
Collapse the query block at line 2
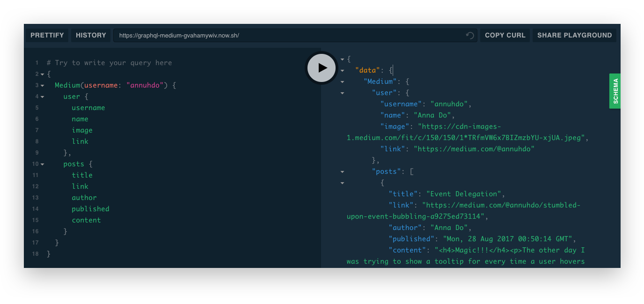[42, 74]
